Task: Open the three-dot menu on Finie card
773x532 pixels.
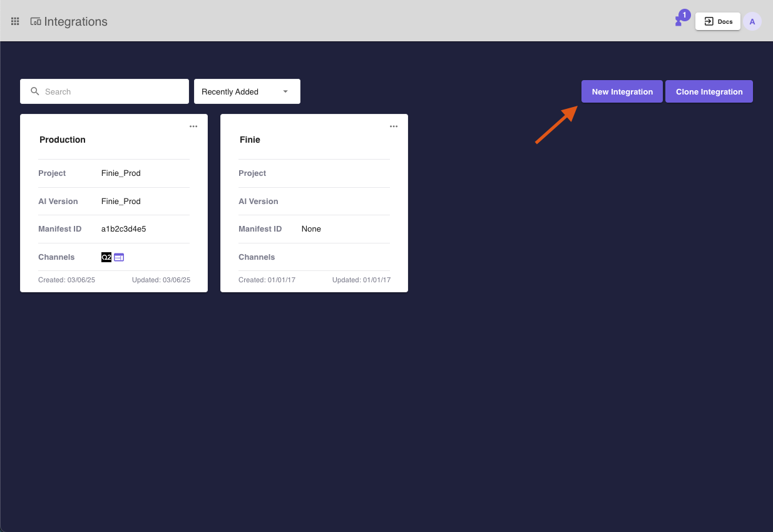Action: coord(394,126)
